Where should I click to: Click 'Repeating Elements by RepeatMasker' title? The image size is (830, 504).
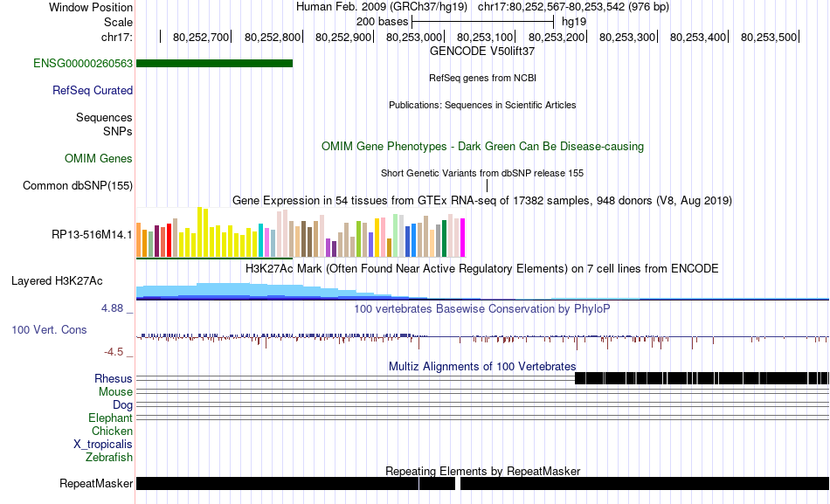tap(482, 471)
